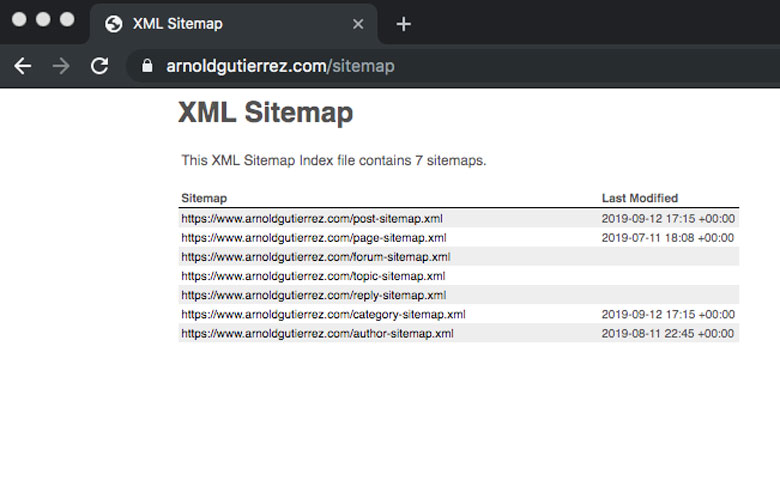Open the page-sitemap.xml link
This screenshot has height=480, width=780.
point(314,238)
